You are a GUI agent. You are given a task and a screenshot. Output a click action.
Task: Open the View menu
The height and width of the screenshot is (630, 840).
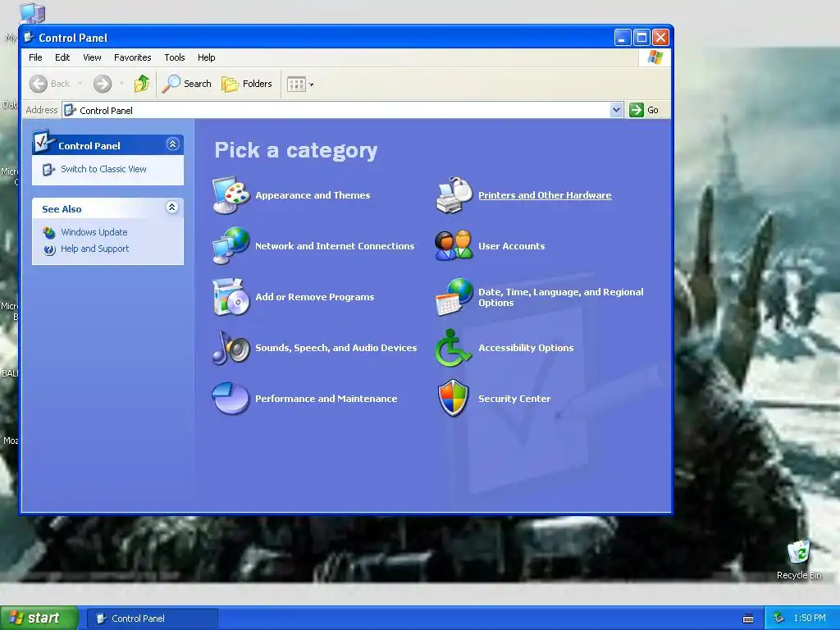point(92,57)
